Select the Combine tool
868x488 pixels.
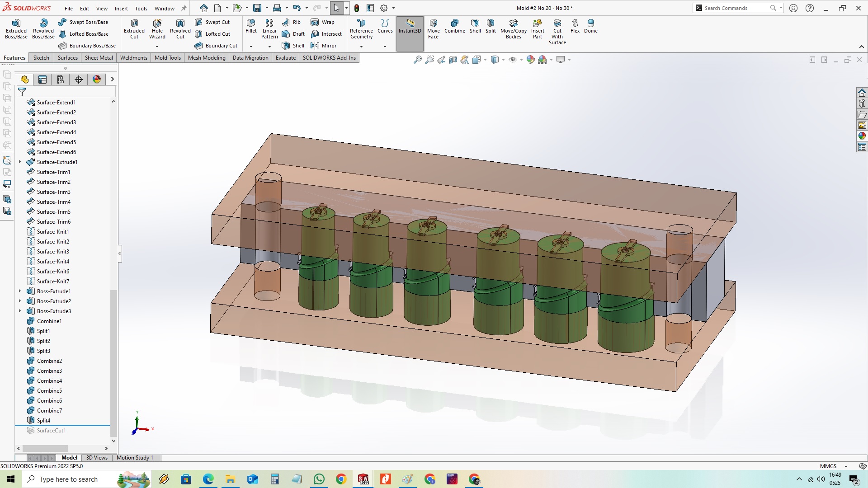pyautogui.click(x=455, y=26)
